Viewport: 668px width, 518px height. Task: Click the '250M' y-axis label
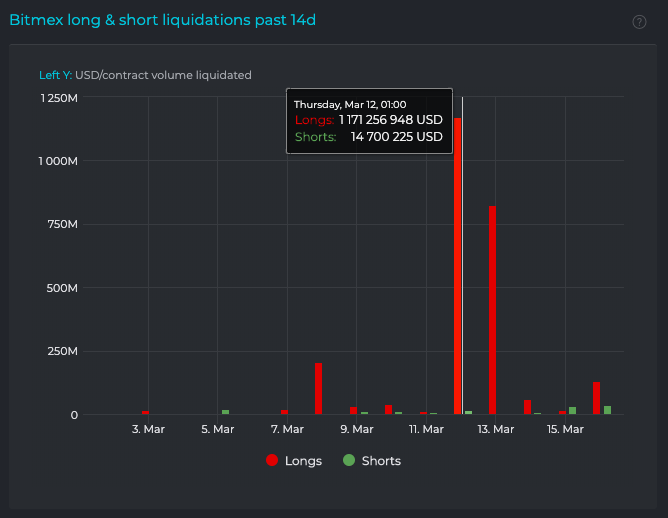(x=63, y=351)
